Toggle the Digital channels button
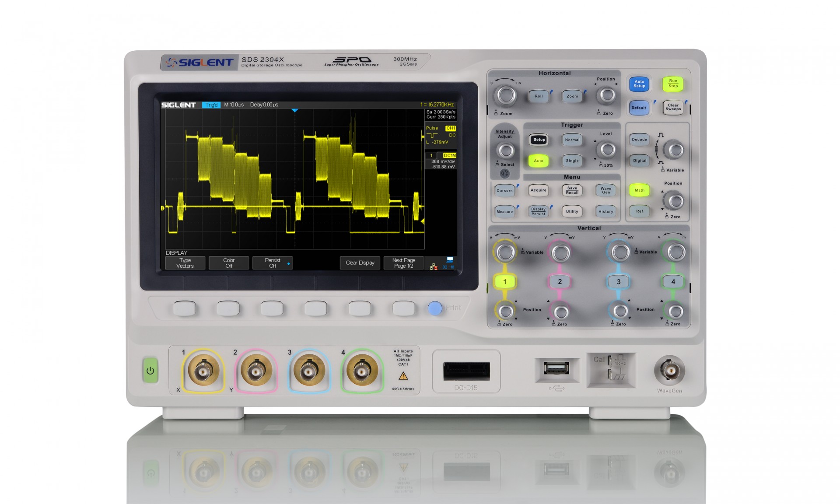 639,161
